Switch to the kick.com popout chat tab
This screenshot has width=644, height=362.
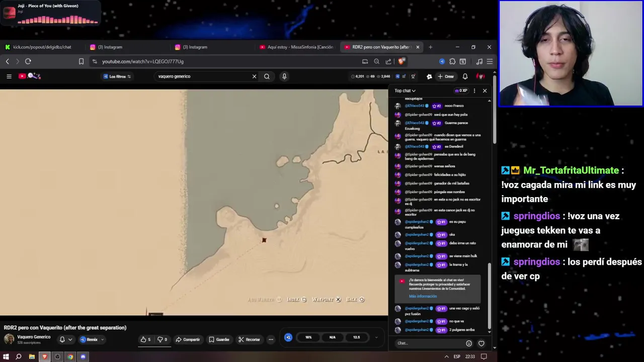(x=42, y=47)
